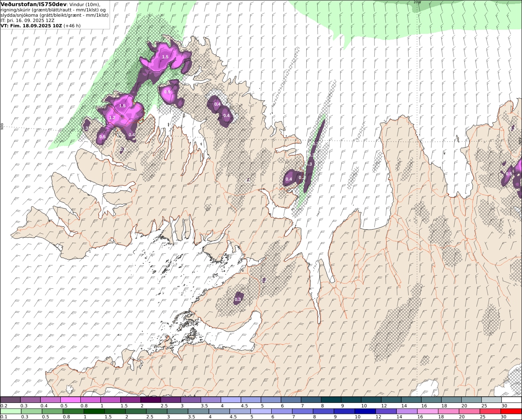Click the '20W' longitude label

point(417,2)
